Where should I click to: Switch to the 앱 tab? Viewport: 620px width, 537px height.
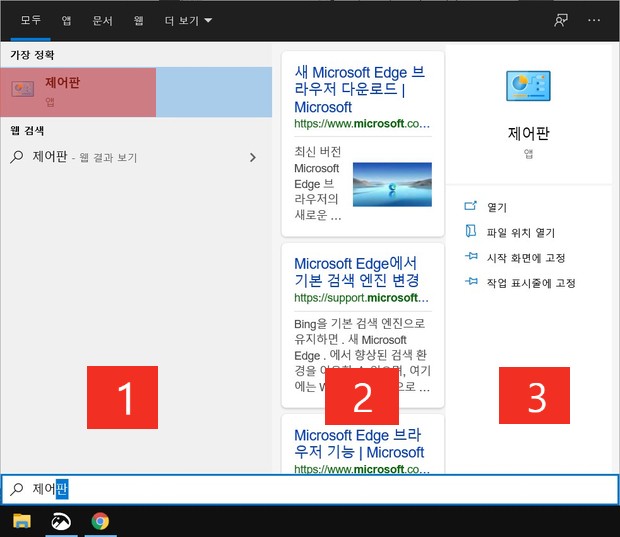click(x=66, y=20)
